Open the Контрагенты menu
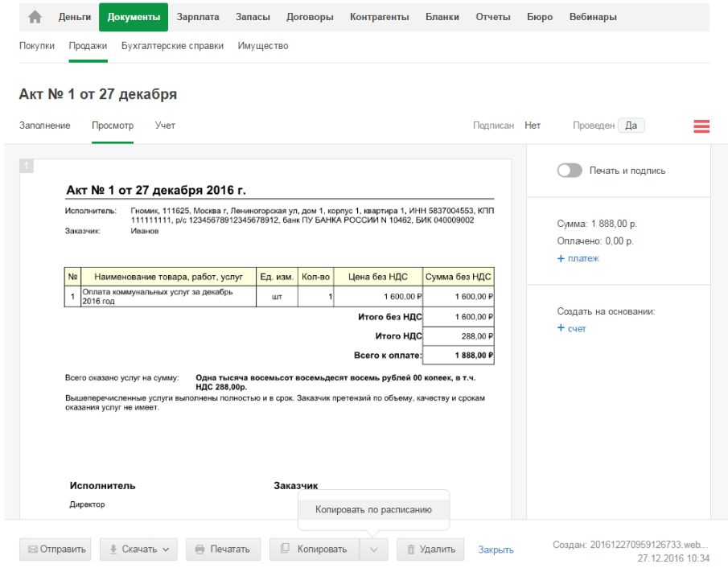This screenshot has width=728, height=568. (x=380, y=17)
